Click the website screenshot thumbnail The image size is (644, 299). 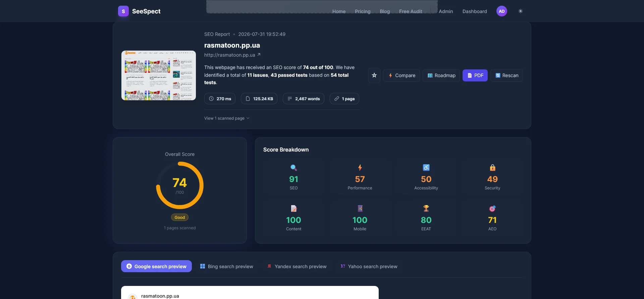click(159, 75)
